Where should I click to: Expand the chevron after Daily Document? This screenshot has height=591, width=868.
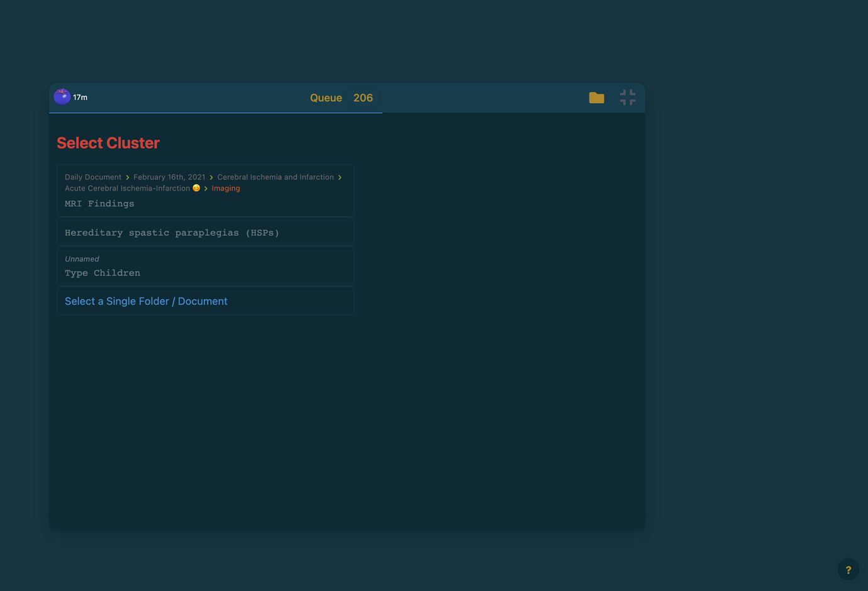[127, 177]
